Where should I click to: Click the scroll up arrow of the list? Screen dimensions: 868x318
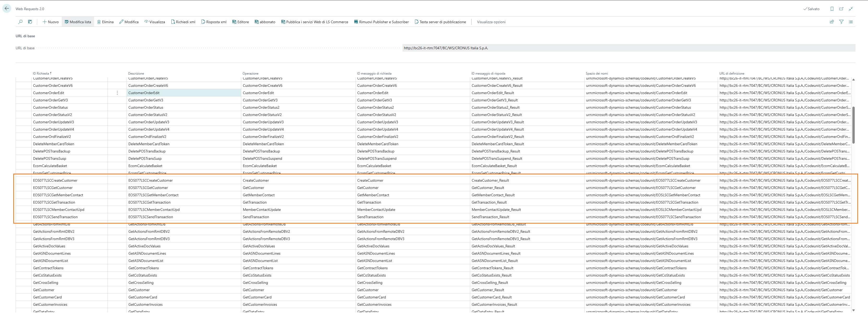click(x=853, y=79)
